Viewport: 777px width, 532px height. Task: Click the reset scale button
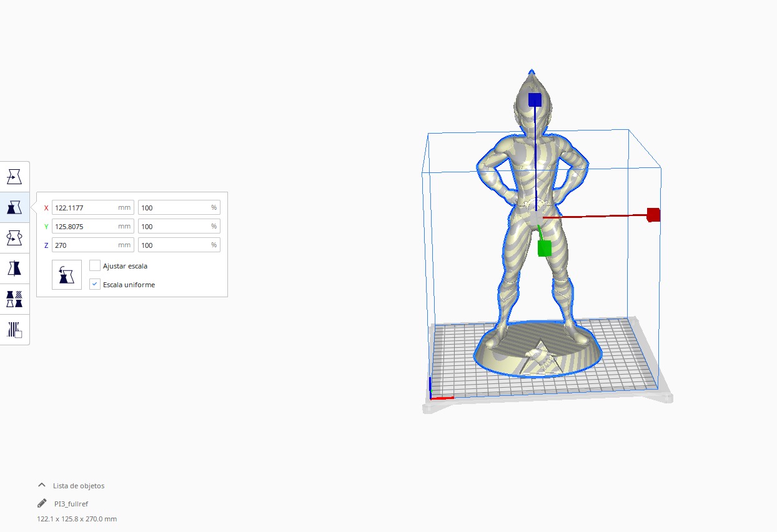tap(67, 275)
